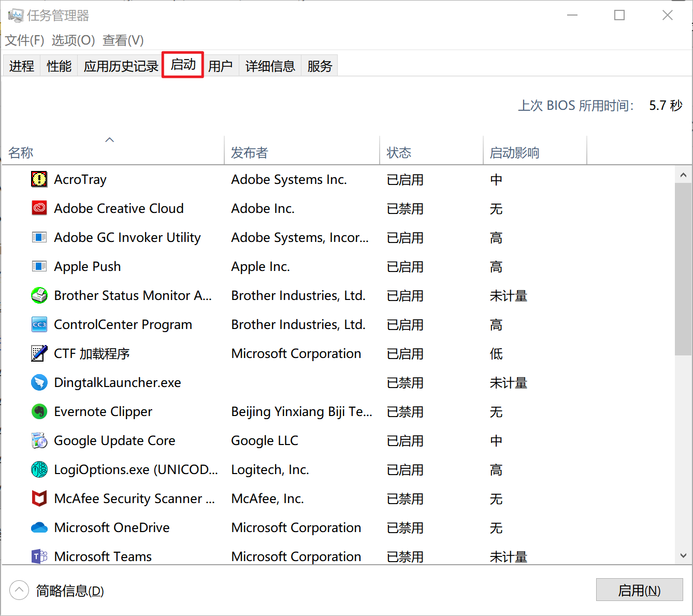
Task: Click the CTF 加载程序 name text
Action: (x=92, y=353)
